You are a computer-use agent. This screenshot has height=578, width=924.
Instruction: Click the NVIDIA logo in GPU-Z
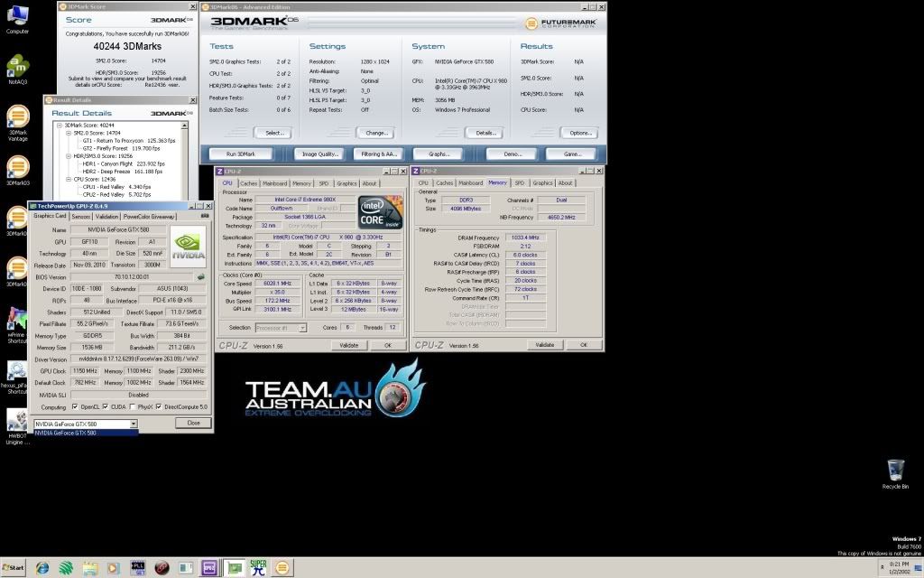188,247
